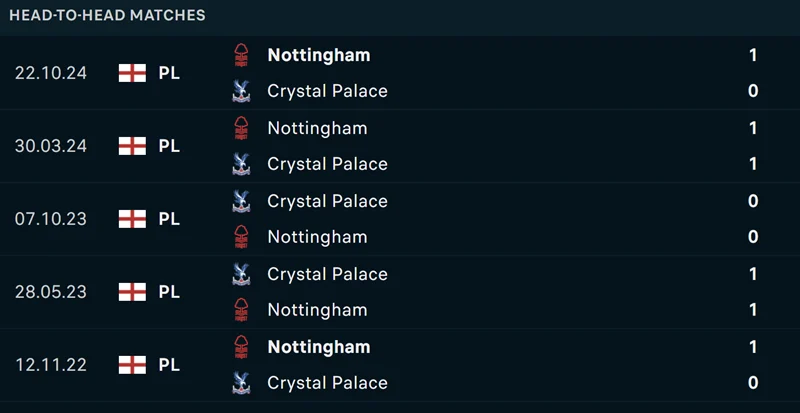This screenshot has height=413, width=800.
Task: Select the 22.10.24 match date
Action: click(x=51, y=73)
